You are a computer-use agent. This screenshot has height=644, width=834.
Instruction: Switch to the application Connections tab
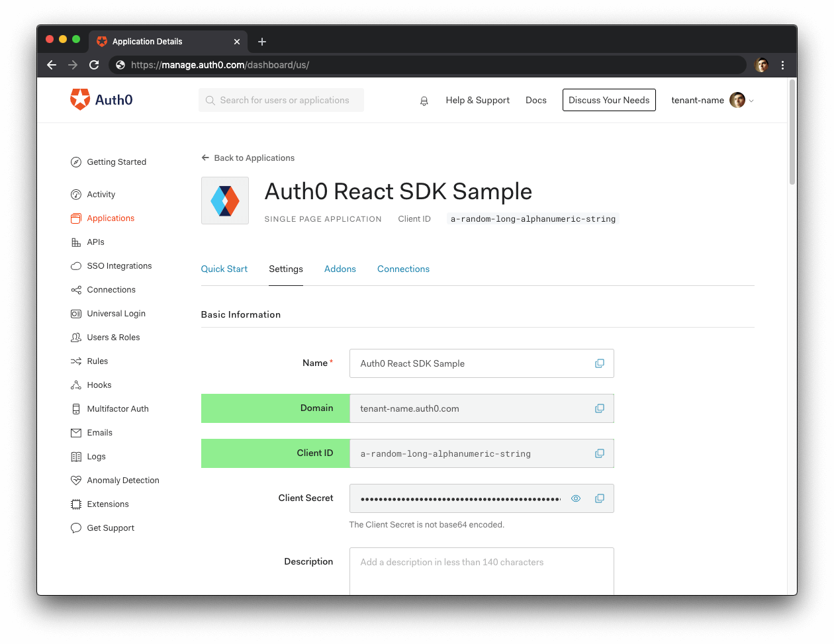pyautogui.click(x=403, y=269)
